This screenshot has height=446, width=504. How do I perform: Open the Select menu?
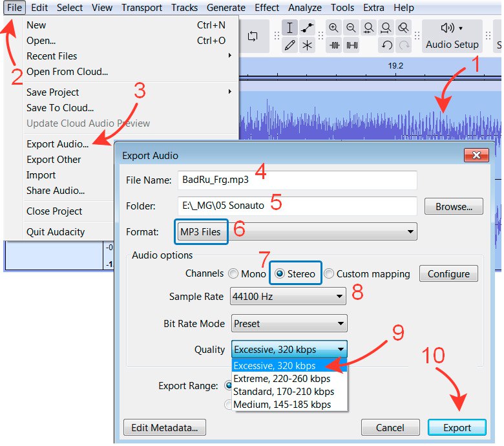click(70, 7)
